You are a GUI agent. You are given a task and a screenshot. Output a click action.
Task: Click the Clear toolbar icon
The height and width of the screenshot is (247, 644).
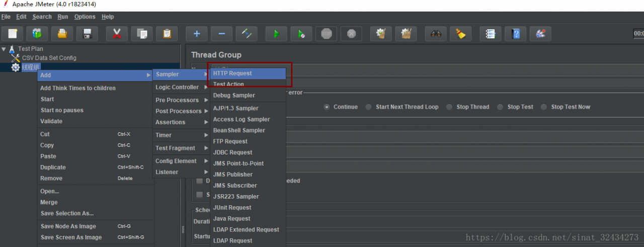[381, 34]
